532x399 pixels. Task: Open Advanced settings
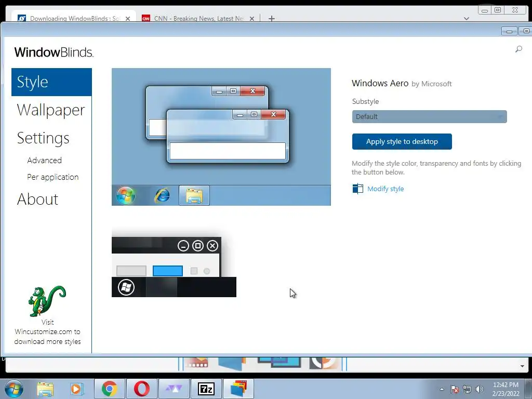click(45, 160)
